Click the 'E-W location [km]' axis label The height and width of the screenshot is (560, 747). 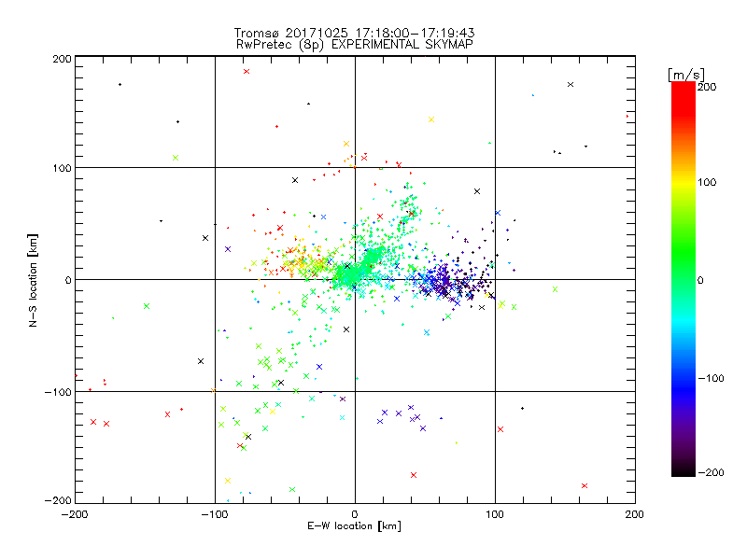tap(354, 526)
